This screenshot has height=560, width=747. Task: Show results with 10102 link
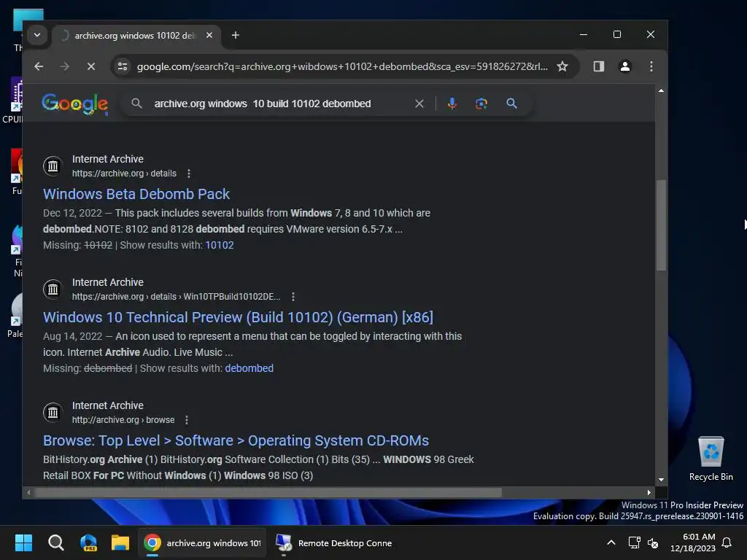pos(220,245)
